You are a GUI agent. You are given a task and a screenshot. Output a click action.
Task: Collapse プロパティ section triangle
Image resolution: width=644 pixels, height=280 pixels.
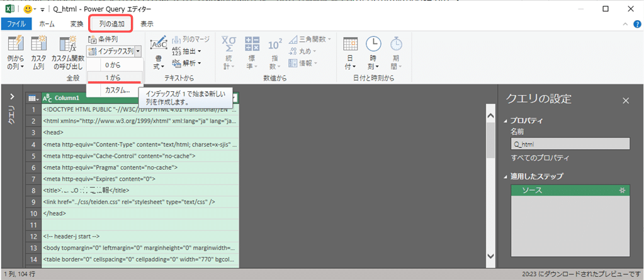click(x=506, y=121)
